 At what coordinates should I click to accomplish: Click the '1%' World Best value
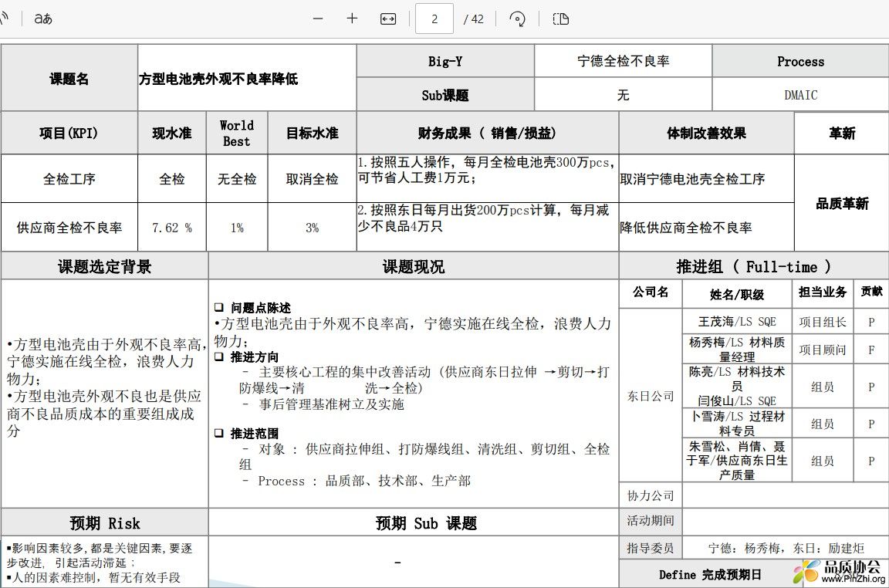tap(236, 228)
